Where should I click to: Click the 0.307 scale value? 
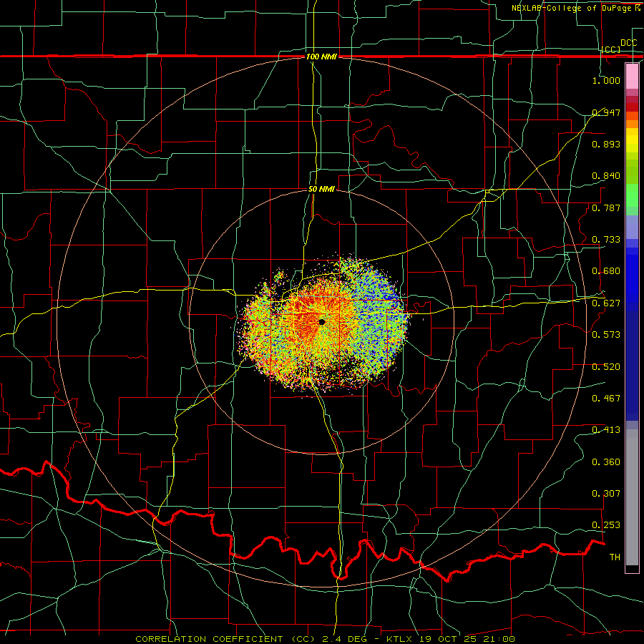[x=606, y=494]
